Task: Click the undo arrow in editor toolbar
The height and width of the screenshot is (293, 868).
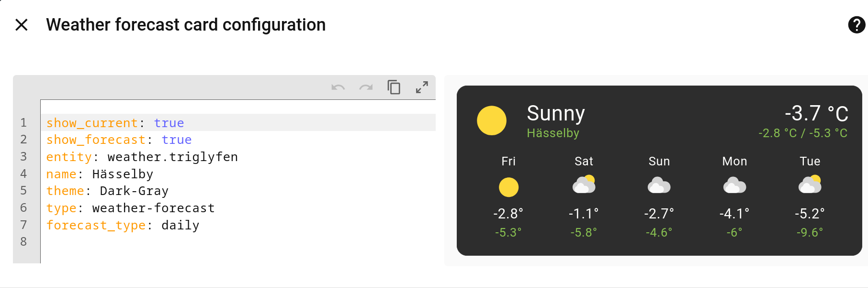Action: [x=338, y=87]
